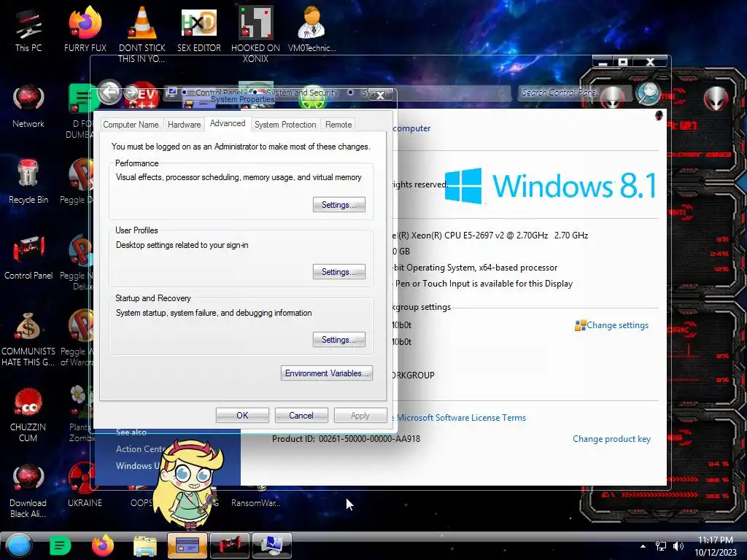The image size is (747, 560).
Task: Open the Remote tab
Action: click(338, 124)
